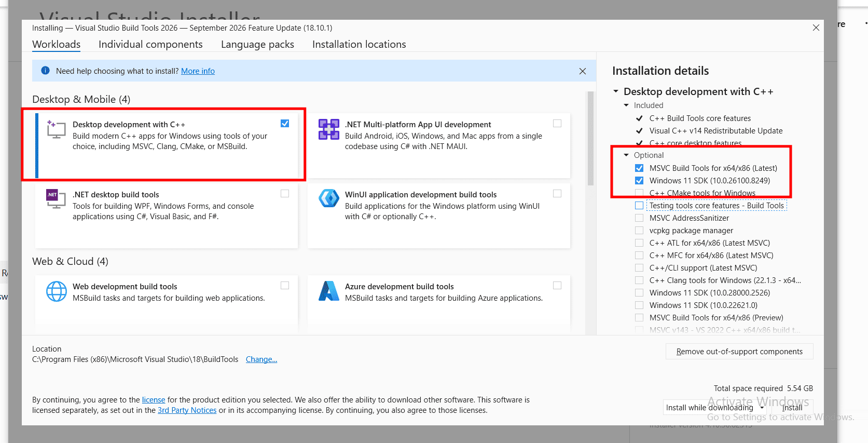
Task: Open the Individual components tab
Action: 150,45
